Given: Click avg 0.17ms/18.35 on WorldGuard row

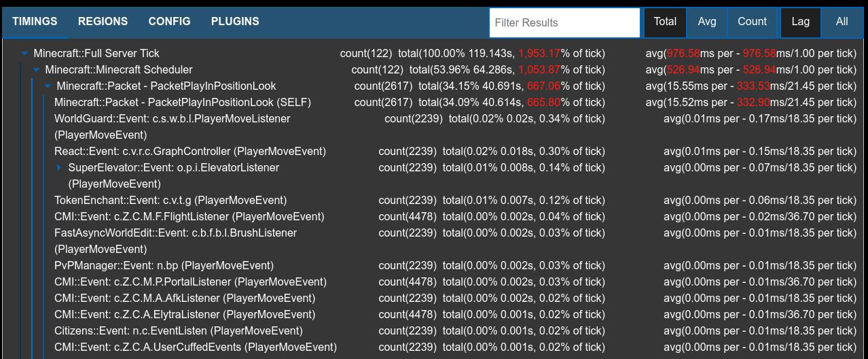Looking at the screenshot, I should 761,118.
